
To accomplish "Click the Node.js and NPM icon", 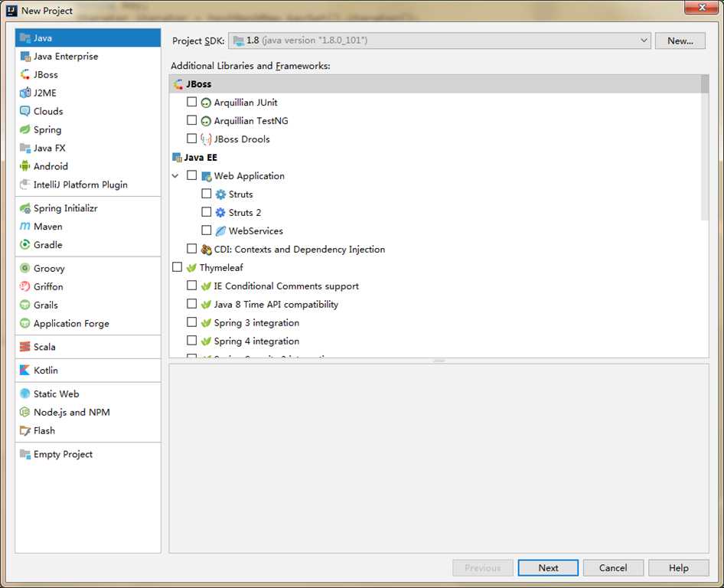I will [x=25, y=412].
